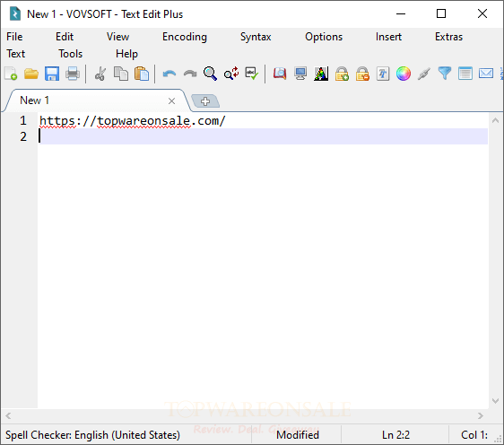
Task: Open the Tools menu
Action: pos(70,54)
